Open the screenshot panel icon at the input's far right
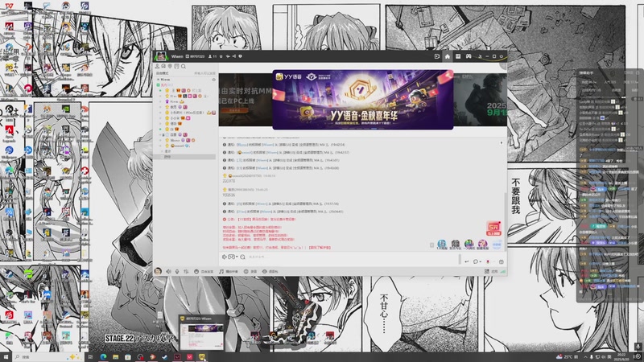This screenshot has width=644, height=362. tap(501, 261)
